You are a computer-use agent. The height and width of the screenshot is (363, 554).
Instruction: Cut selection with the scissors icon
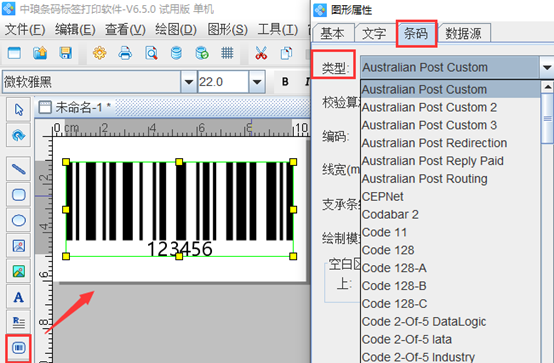point(261,53)
